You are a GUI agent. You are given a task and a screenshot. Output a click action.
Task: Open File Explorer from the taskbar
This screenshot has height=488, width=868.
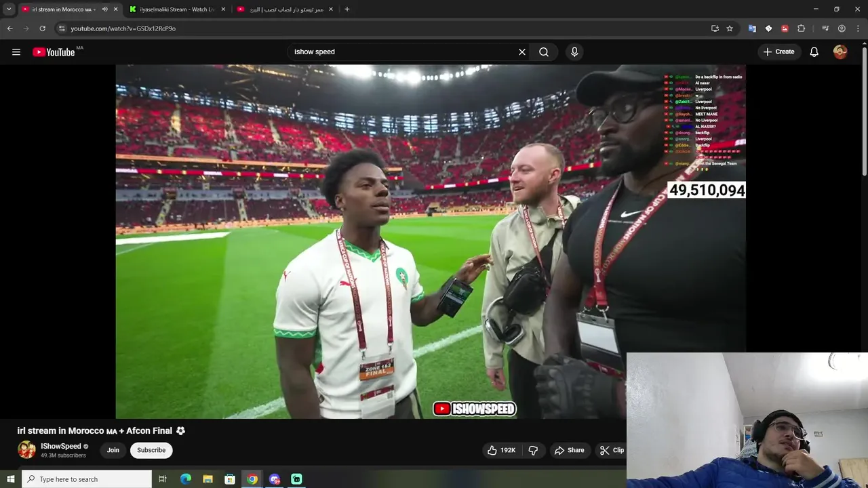pos(208,479)
